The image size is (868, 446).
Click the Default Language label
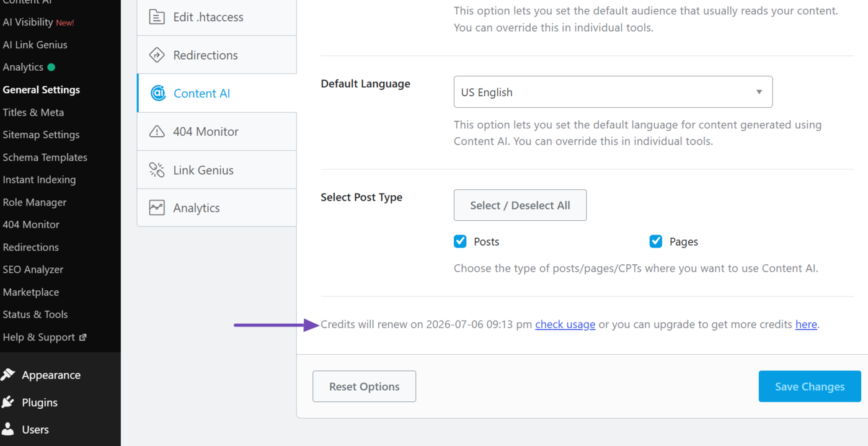365,84
